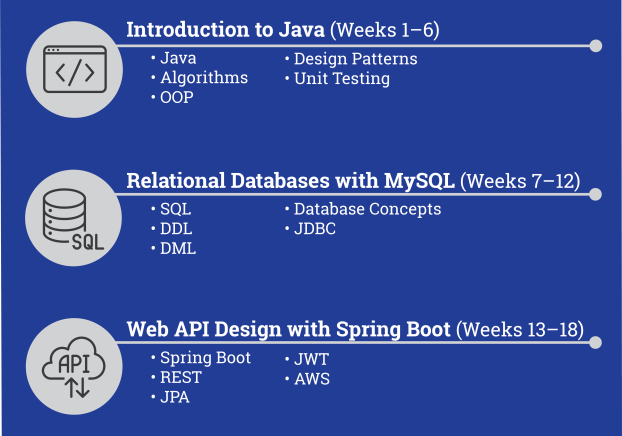Click the JDBC bullet item
Viewport: 622px width, 436px height.
pos(315,229)
